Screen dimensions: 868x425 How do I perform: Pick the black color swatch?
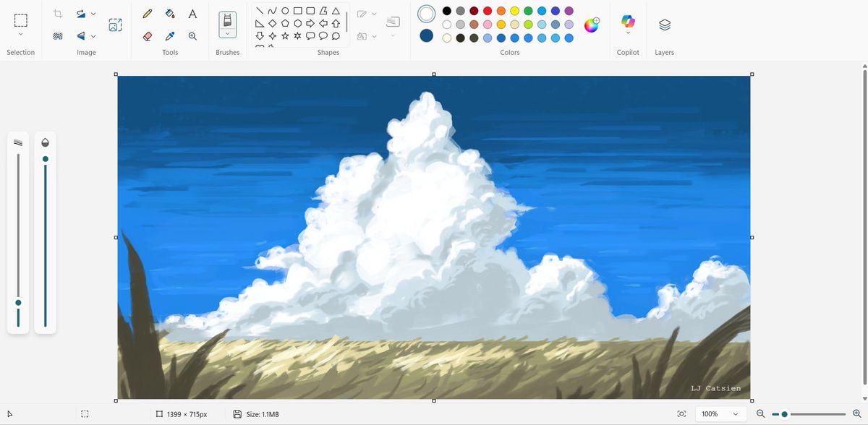pos(447,11)
